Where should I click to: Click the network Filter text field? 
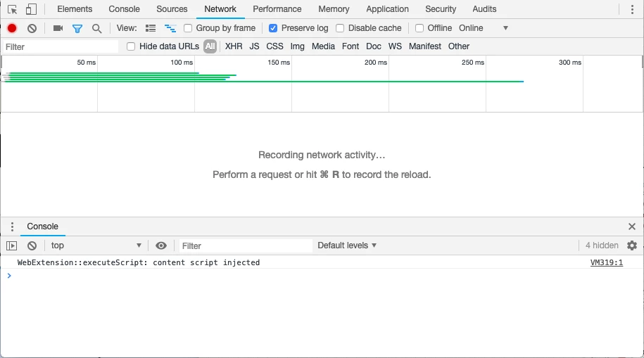click(61, 47)
